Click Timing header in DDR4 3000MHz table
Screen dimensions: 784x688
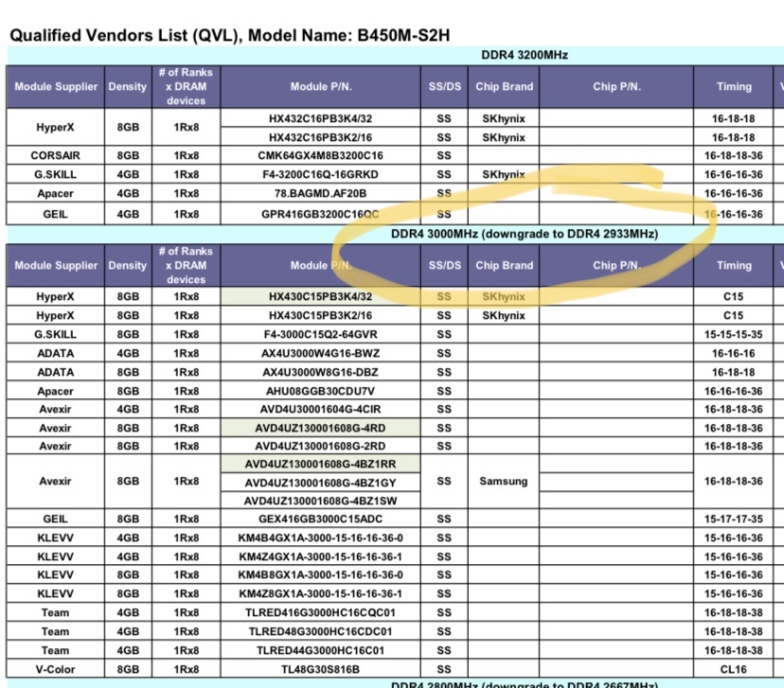(x=734, y=265)
